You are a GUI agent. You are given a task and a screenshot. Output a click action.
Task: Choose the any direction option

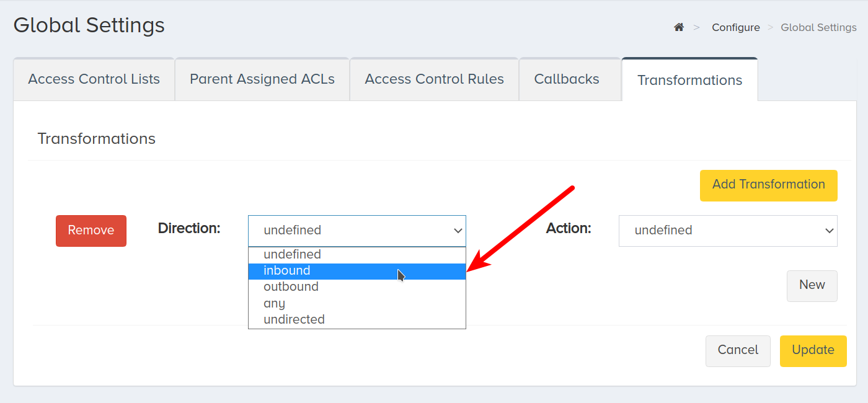point(357,303)
